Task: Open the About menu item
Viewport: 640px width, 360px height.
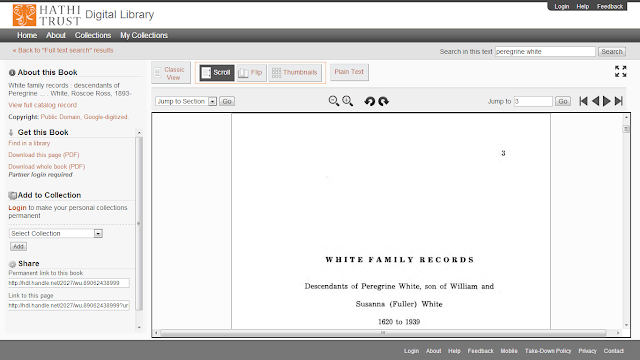Action: pyautogui.click(x=56, y=36)
